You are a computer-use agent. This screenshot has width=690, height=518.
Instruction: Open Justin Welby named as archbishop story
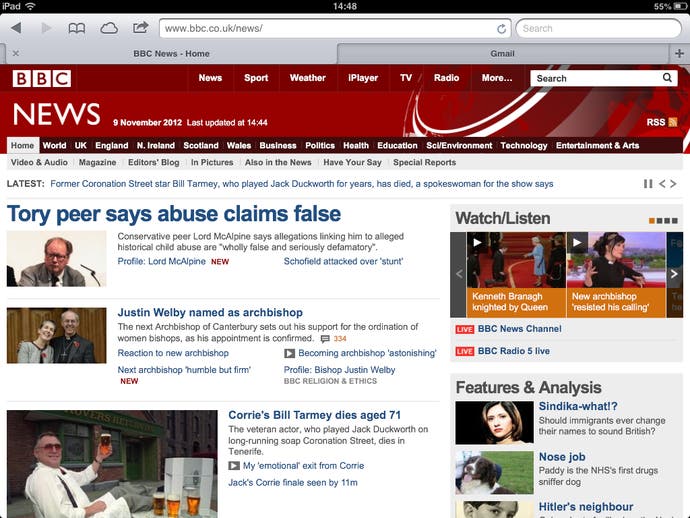pyautogui.click(x=210, y=312)
